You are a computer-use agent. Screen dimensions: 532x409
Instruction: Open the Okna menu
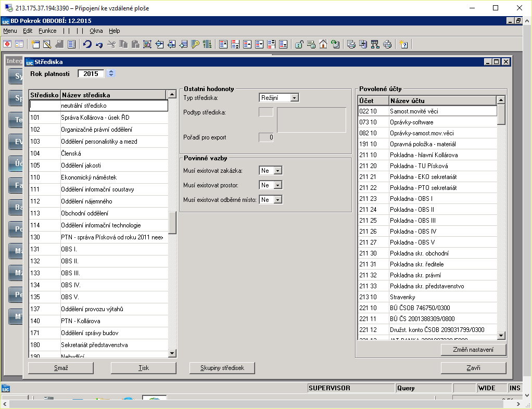(96, 31)
